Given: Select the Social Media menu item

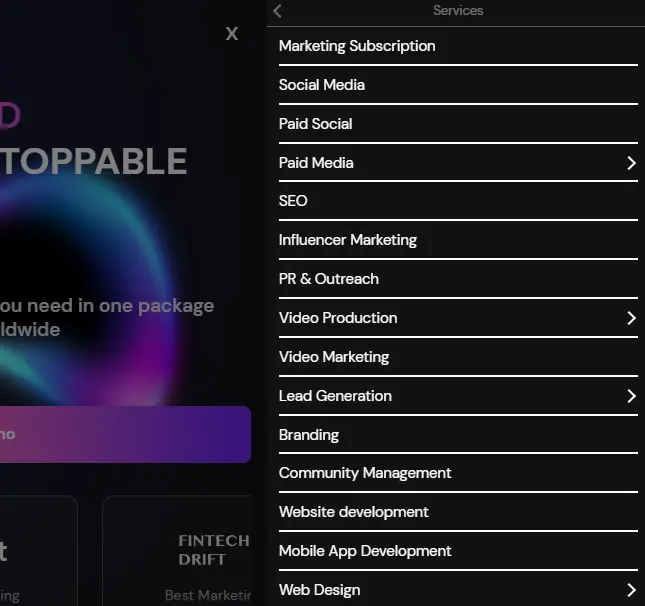Looking at the screenshot, I should [x=322, y=85].
